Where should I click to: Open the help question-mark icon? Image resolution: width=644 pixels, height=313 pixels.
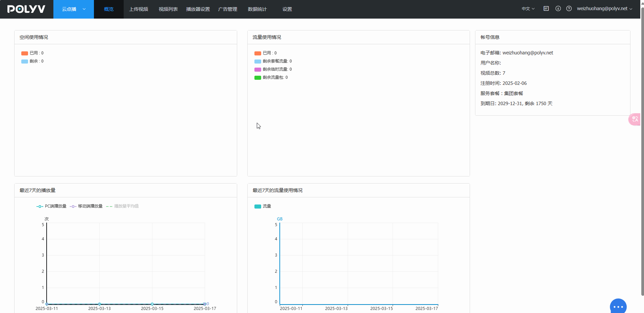point(569,8)
